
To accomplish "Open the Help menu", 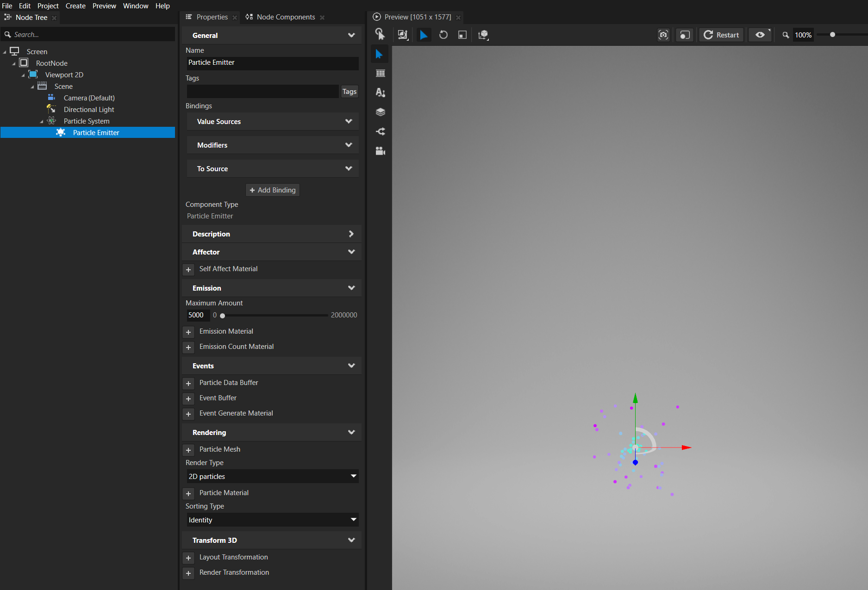I will [x=162, y=6].
